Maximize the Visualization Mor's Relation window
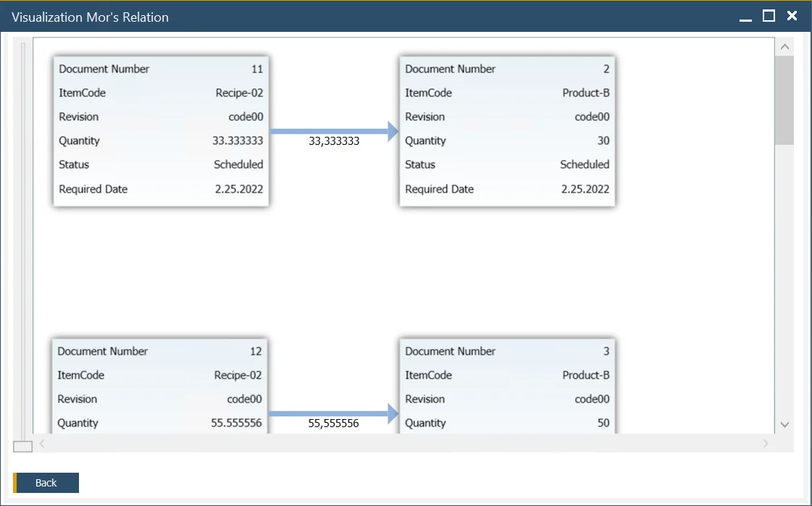 [x=769, y=16]
